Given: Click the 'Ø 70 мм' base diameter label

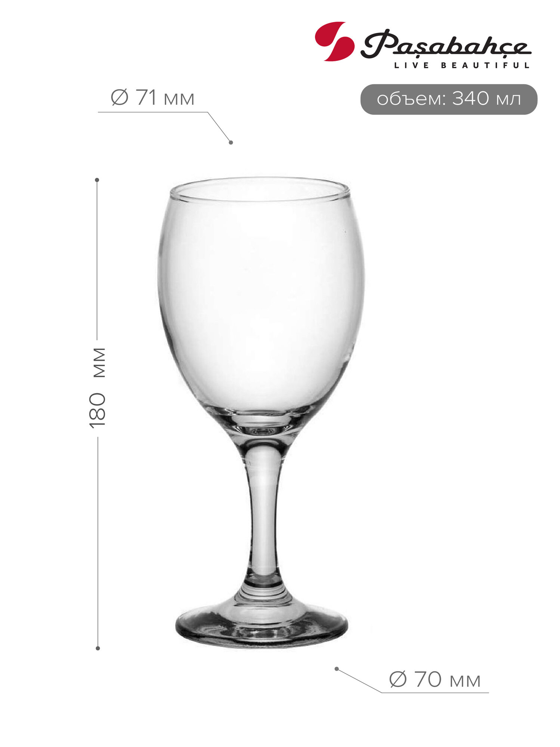Looking at the screenshot, I should (x=435, y=679).
